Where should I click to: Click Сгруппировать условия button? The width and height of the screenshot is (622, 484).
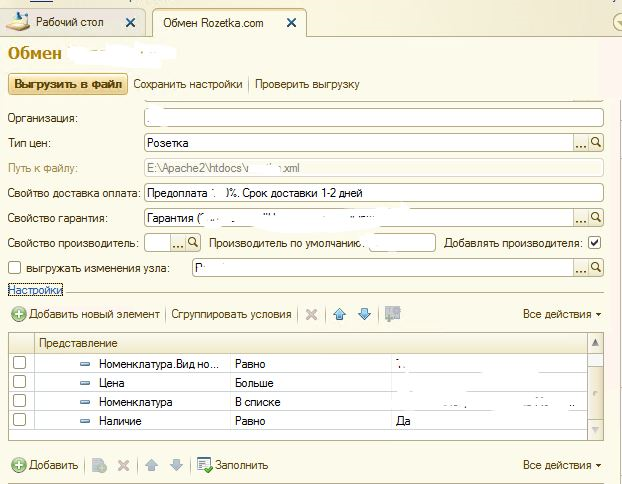tap(231, 314)
